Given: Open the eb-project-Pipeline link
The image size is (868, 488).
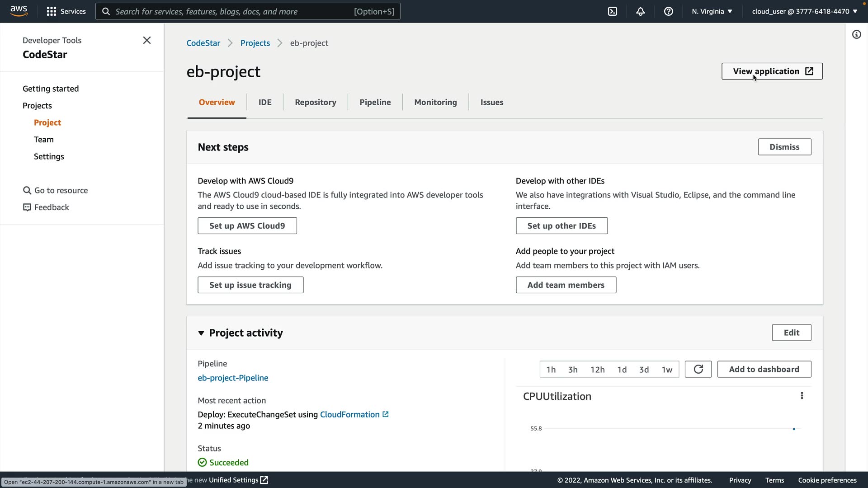Looking at the screenshot, I should tap(233, 378).
